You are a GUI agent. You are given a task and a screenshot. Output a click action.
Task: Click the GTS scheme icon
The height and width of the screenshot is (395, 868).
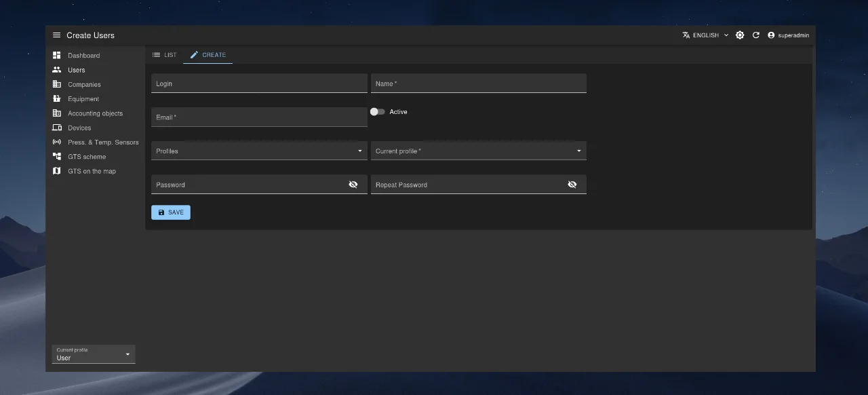(57, 157)
